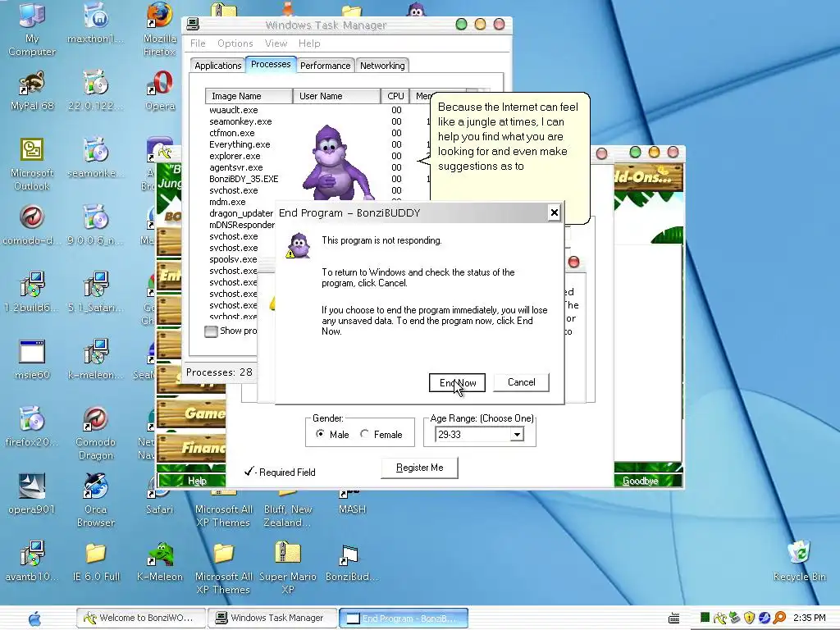Click End Now button
The height and width of the screenshot is (630, 840).
point(457,382)
